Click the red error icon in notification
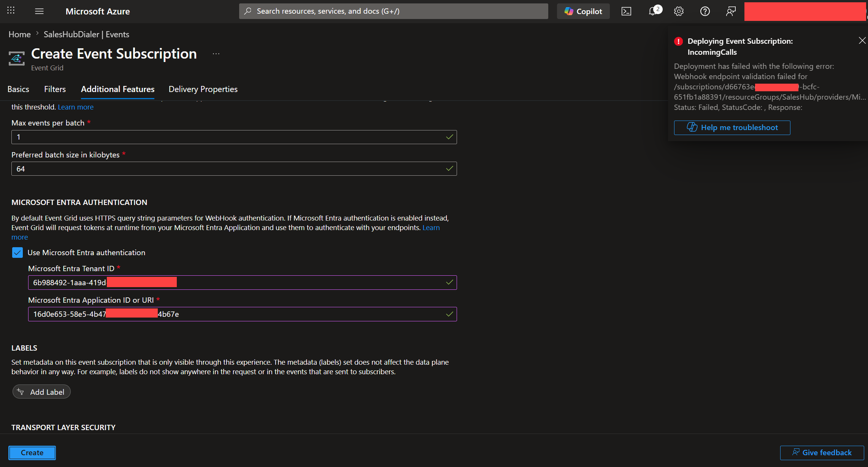The width and height of the screenshot is (868, 467). tap(678, 41)
